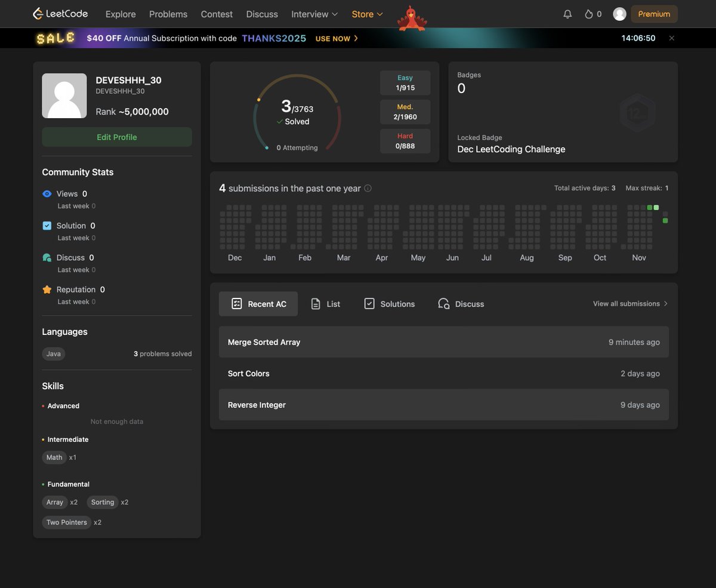Click the Views eye icon

tap(47, 194)
